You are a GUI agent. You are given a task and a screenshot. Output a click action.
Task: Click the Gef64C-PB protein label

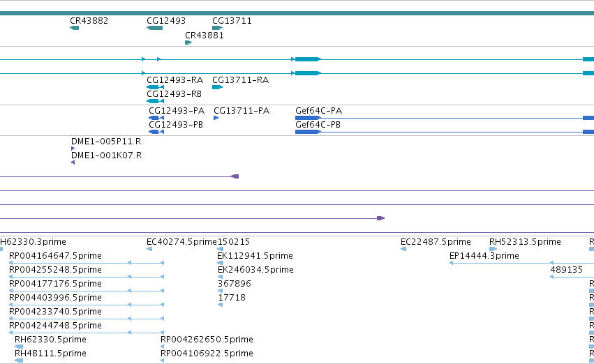click(x=318, y=125)
